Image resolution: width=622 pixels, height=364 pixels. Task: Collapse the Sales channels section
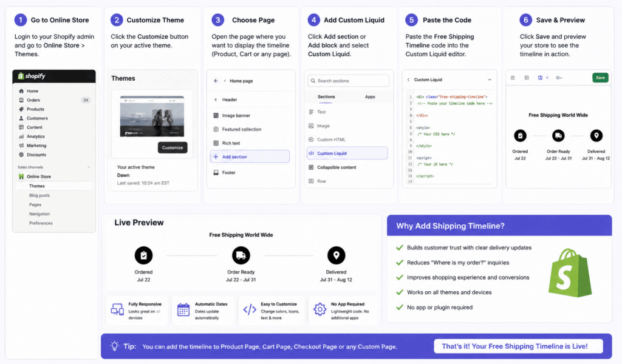(x=89, y=167)
